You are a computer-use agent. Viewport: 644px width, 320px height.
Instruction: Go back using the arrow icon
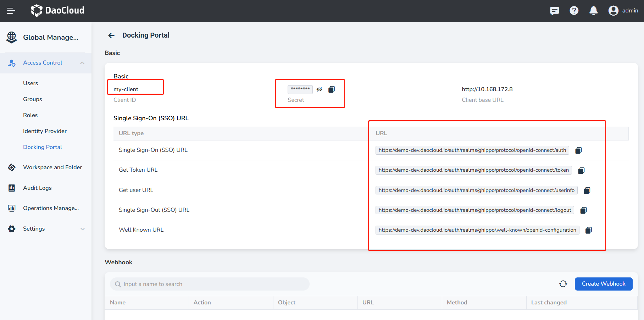[111, 35]
